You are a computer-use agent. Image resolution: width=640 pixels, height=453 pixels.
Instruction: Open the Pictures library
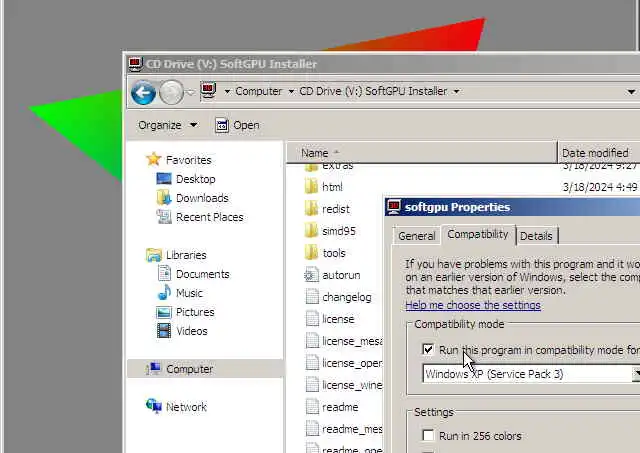click(185, 312)
